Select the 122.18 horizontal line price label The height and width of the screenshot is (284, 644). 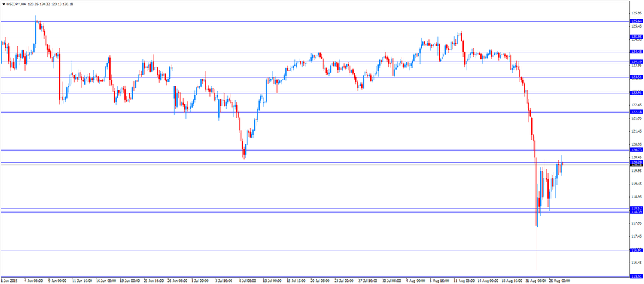[637, 112]
